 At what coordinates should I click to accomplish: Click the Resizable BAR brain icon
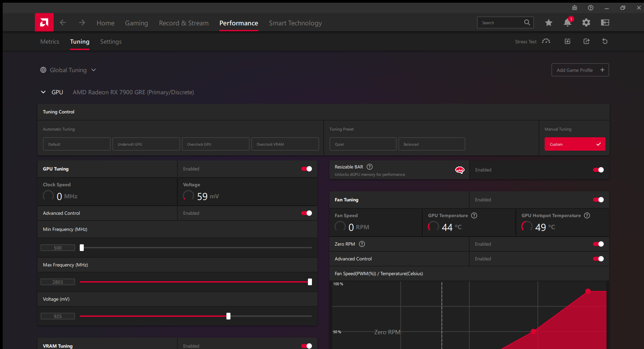460,170
